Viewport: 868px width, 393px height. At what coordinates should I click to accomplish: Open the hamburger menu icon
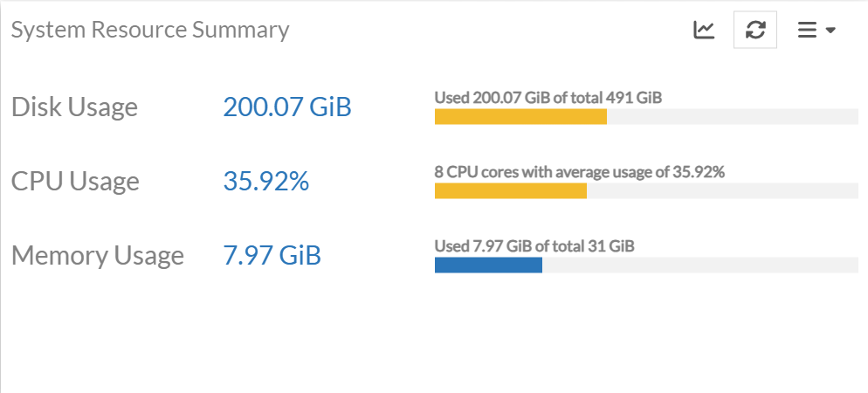(x=808, y=31)
